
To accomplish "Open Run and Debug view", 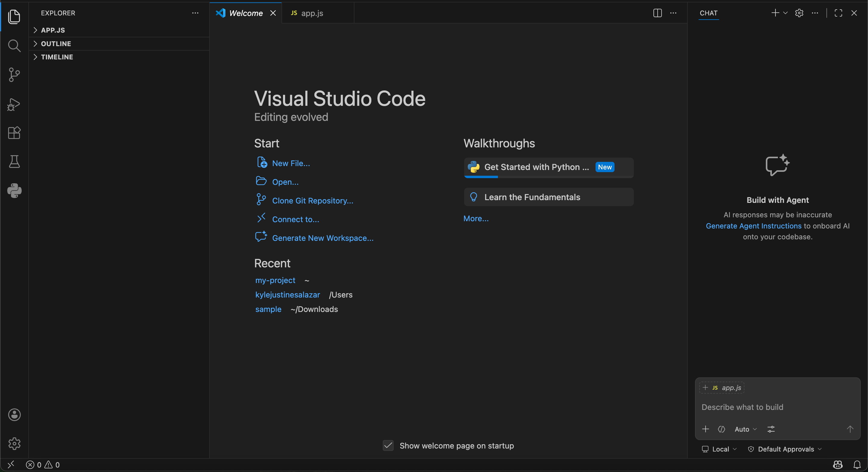I will [14, 104].
